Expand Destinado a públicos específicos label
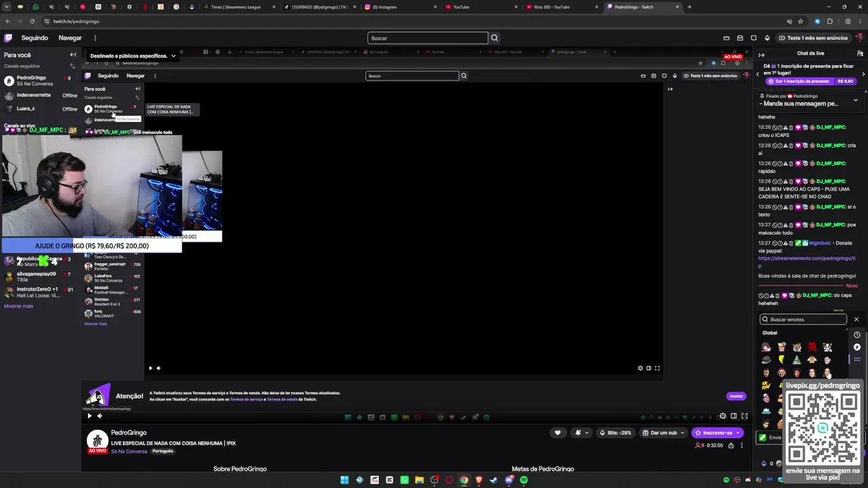This screenshot has height=488, width=868. pos(133,56)
